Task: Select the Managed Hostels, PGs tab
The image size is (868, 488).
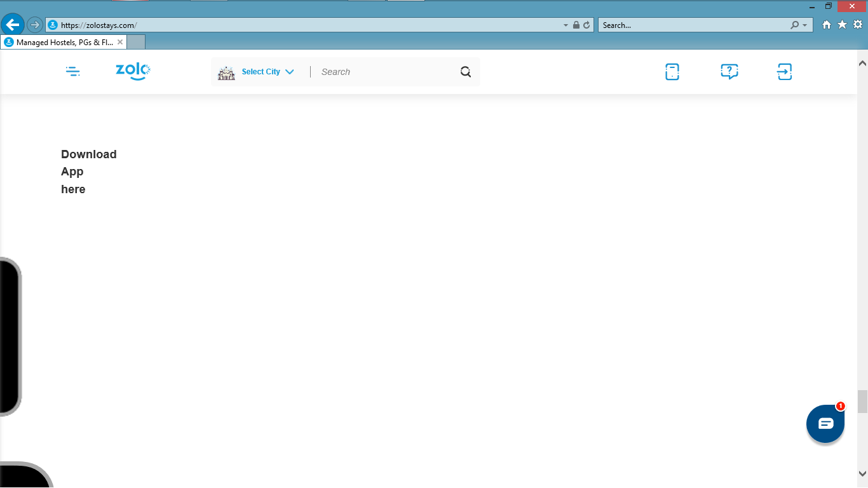Action: (64, 42)
